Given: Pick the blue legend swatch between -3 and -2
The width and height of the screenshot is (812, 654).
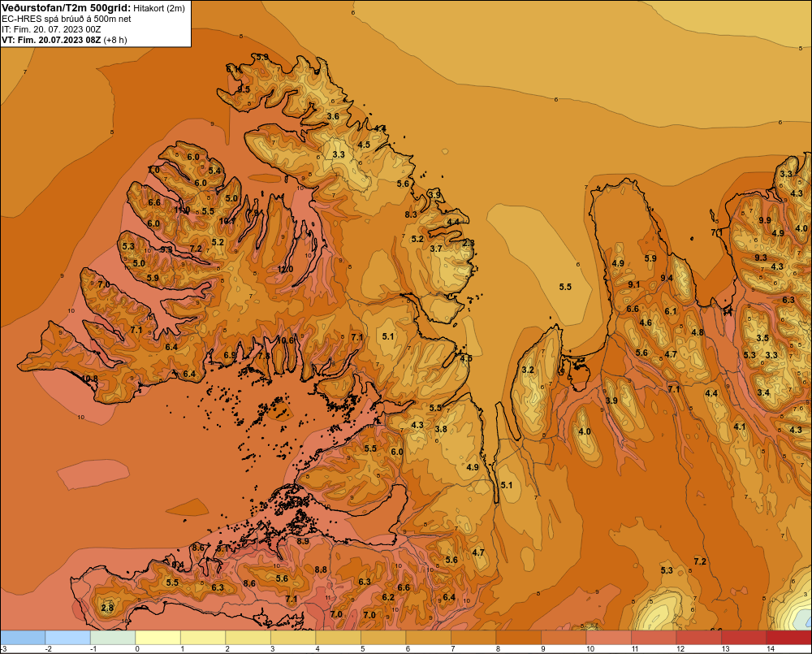Looking at the screenshot, I should pos(23,638).
